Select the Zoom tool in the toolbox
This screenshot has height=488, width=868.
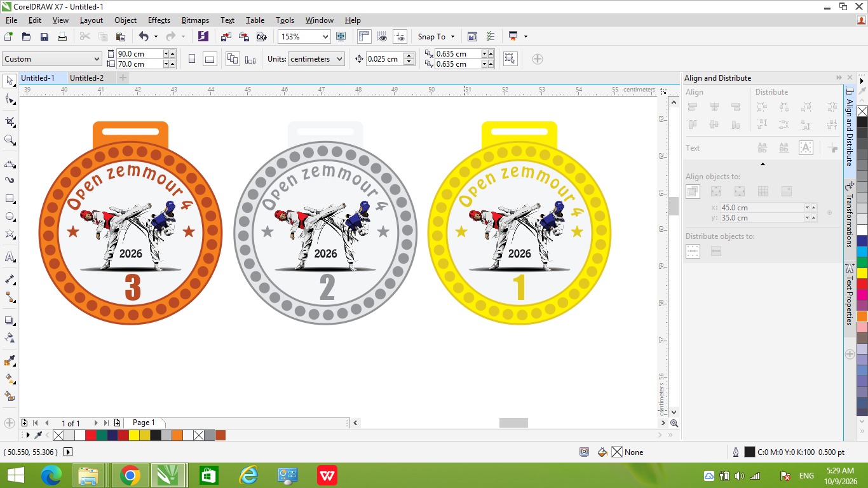click(x=10, y=140)
